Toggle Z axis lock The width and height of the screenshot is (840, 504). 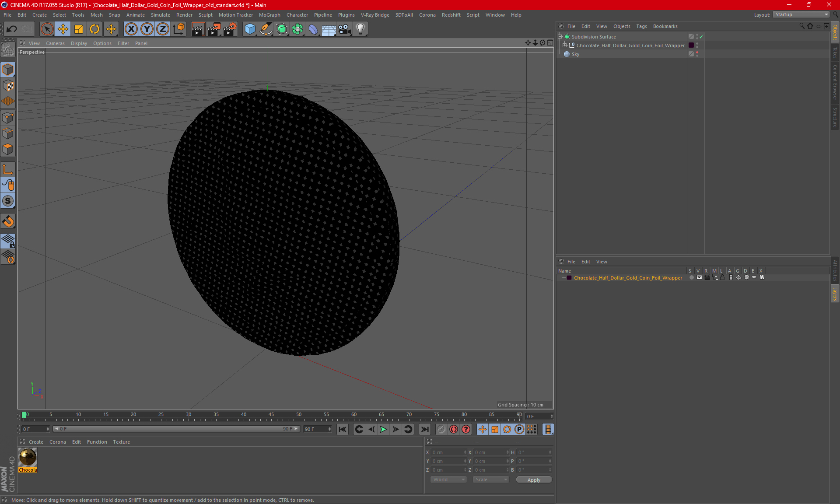(x=163, y=29)
